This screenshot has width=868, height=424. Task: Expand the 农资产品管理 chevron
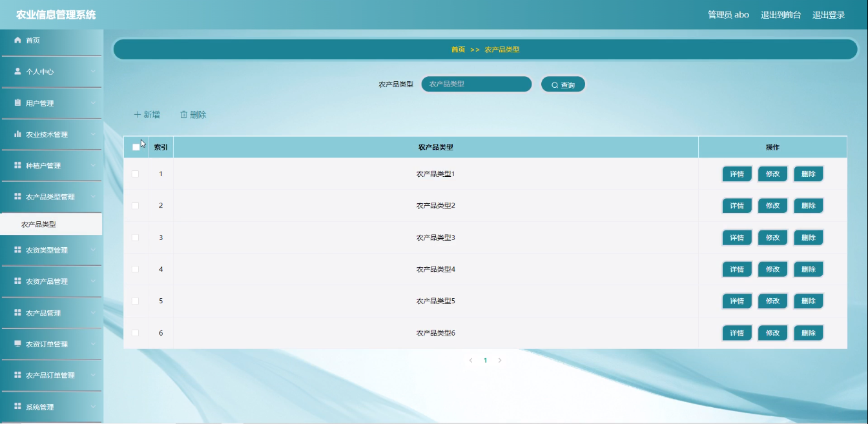coord(93,281)
